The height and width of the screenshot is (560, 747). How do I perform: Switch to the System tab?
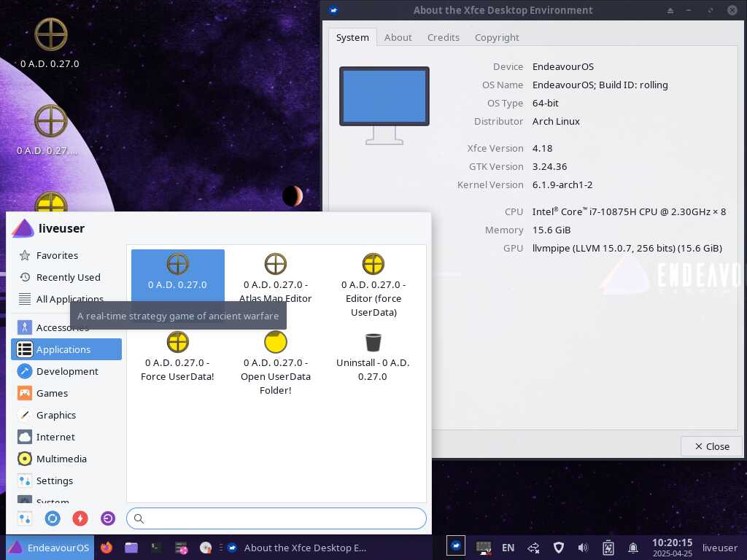(352, 37)
